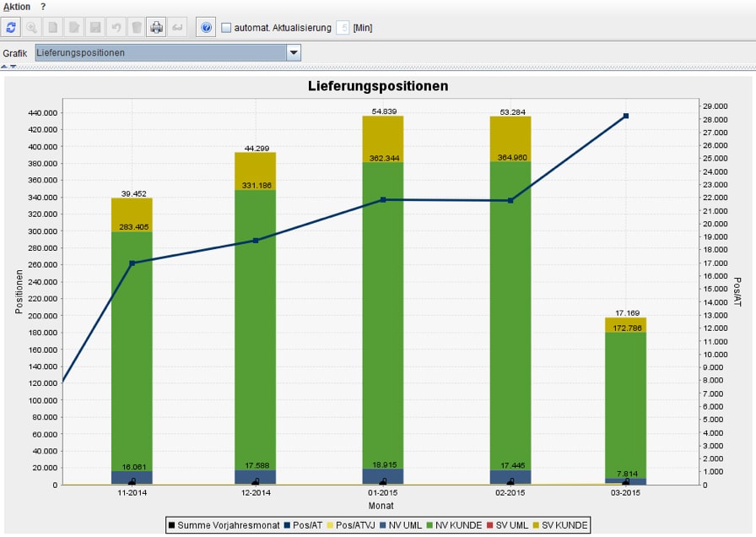
Task: Click the 02-2015 month axis label
Action: [510, 492]
